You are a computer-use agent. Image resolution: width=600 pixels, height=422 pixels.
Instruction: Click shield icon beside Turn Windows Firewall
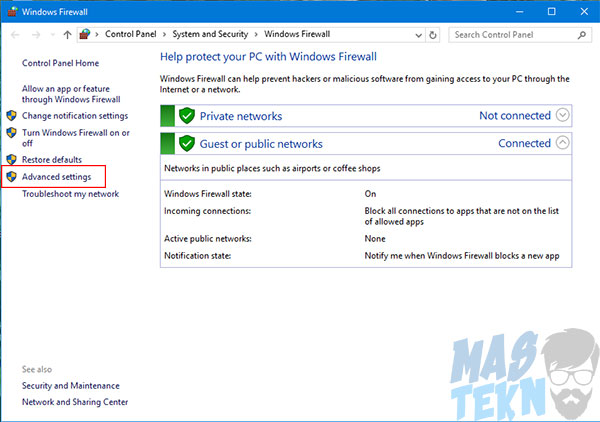(12, 133)
